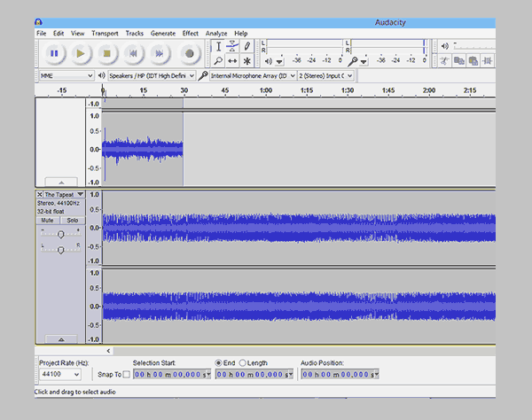Open the MME audio host dropdown
Image resolution: width=532 pixels, height=420 pixels.
point(66,75)
